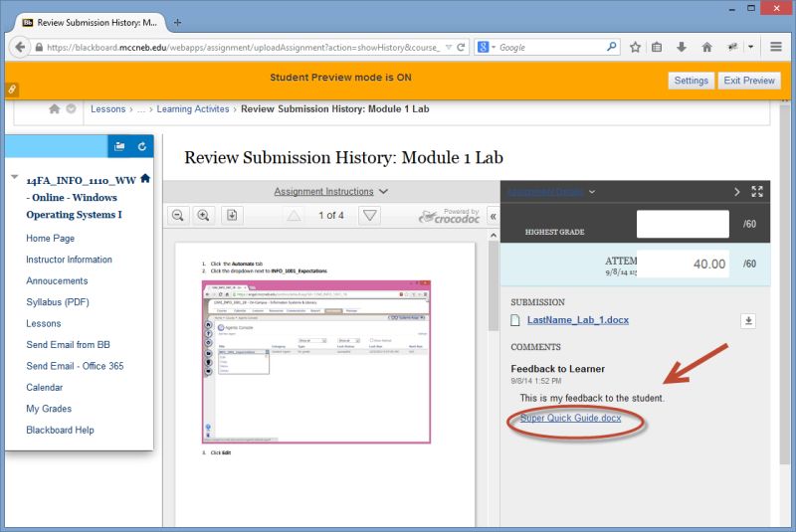Reload the page with the refresh icon
The height and width of the screenshot is (532, 796).
pyautogui.click(x=461, y=47)
